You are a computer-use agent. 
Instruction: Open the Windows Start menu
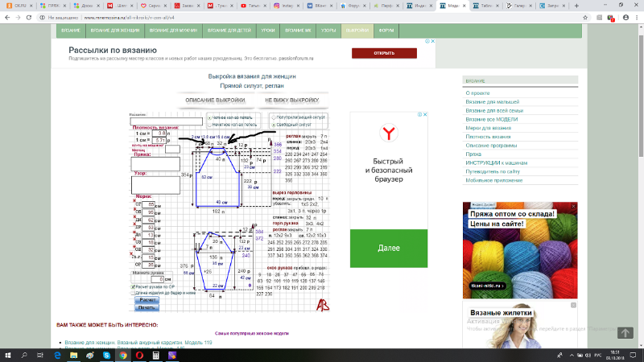[7, 355]
